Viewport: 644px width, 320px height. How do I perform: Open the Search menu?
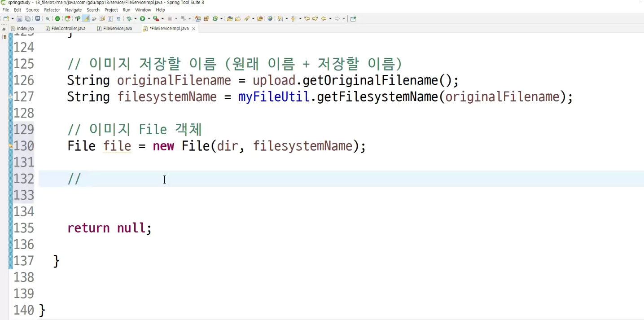click(93, 10)
